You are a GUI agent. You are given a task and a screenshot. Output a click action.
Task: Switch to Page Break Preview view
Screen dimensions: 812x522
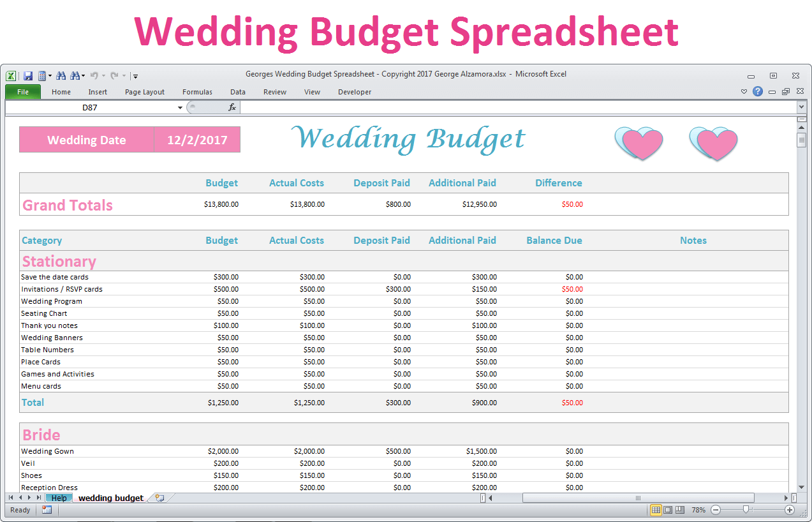coord(680,510)
